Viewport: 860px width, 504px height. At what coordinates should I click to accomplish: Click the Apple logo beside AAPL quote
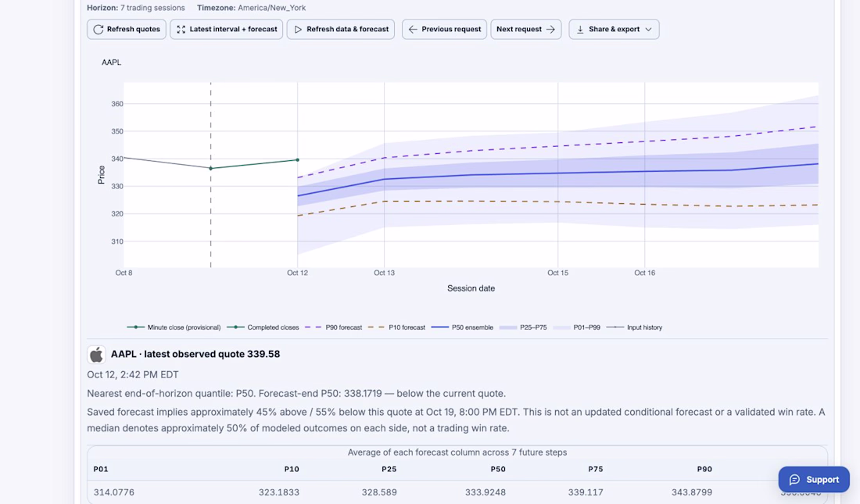pyautogui.click(x=96, y=354)
